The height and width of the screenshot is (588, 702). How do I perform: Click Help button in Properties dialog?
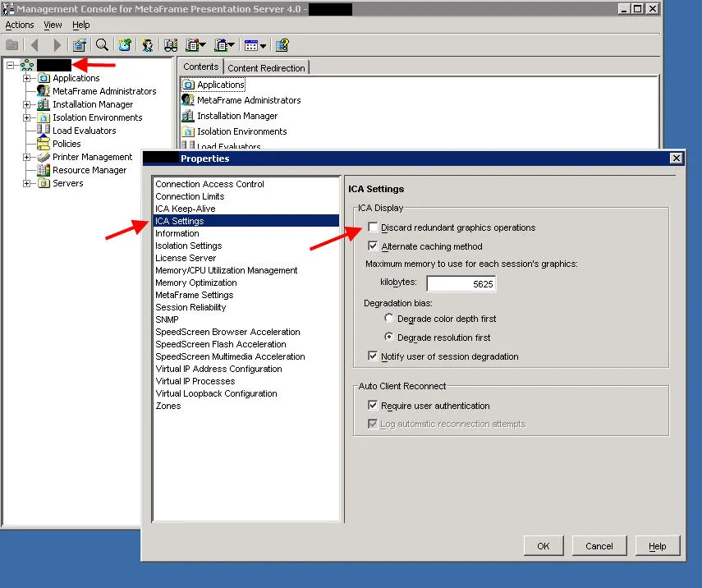coord(657,546)
